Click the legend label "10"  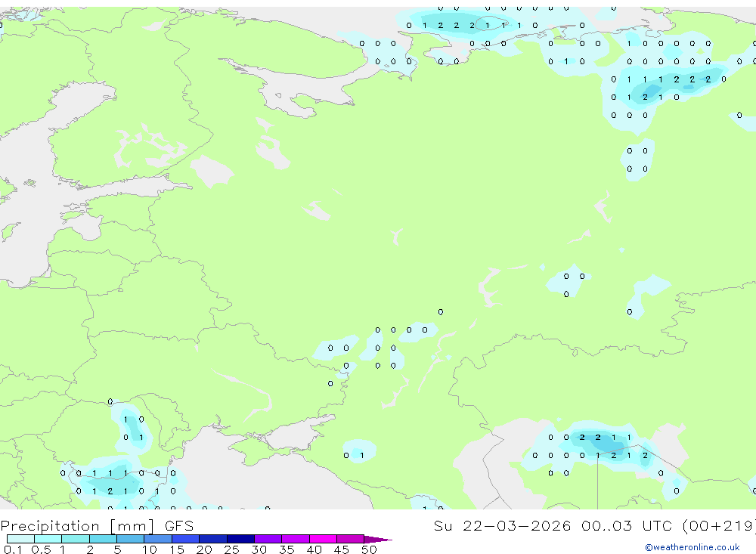[x=150, y=549]
